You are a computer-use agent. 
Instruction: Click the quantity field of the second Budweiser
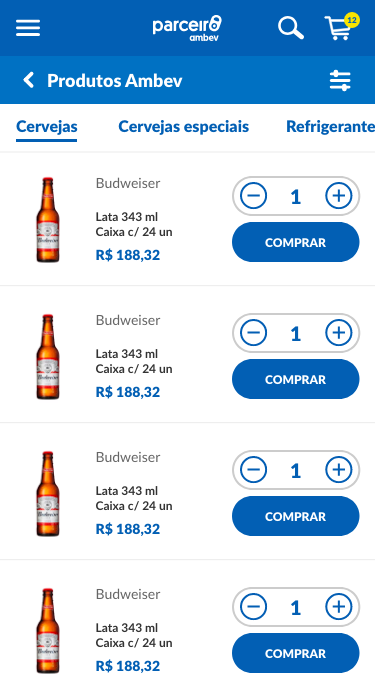tap(296, 333)
